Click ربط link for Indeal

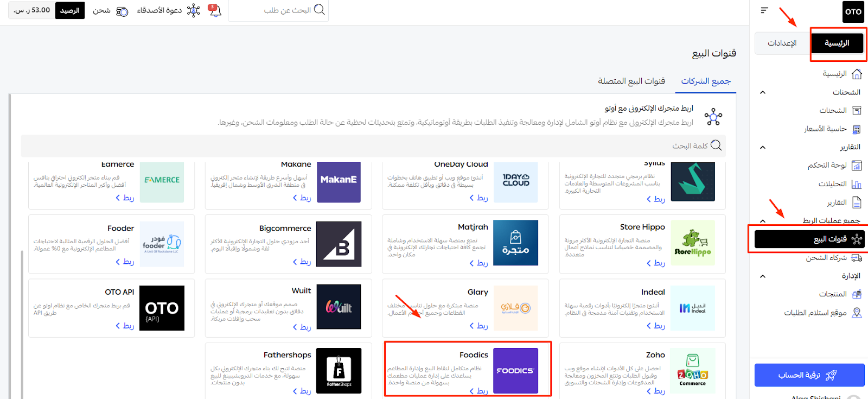coord(656,325)
